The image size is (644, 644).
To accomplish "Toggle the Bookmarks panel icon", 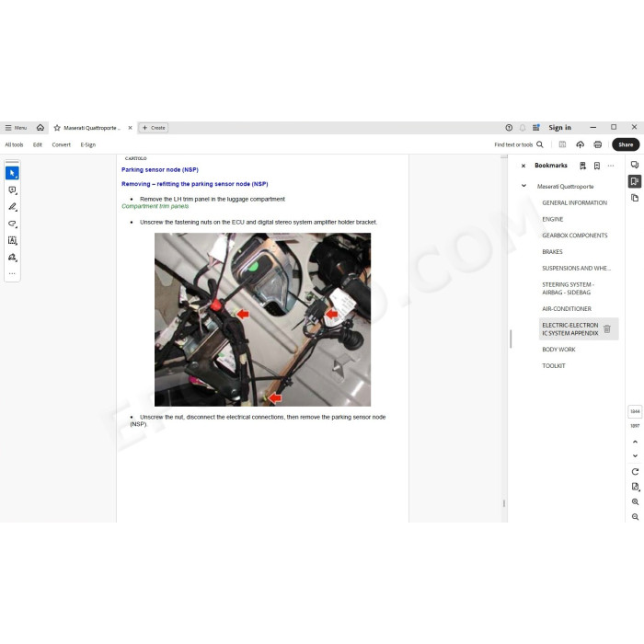I will 635,181.
